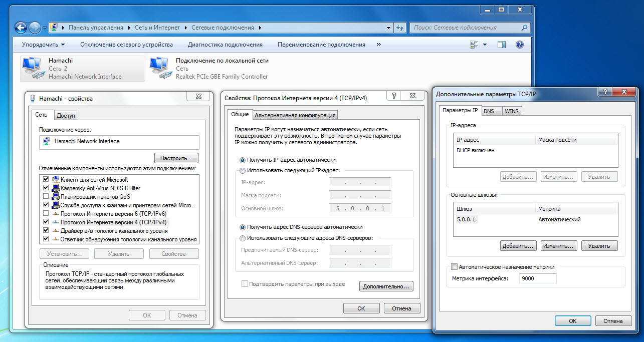Click 'Настроить...' button in Hamachi properties

point(176,158)
